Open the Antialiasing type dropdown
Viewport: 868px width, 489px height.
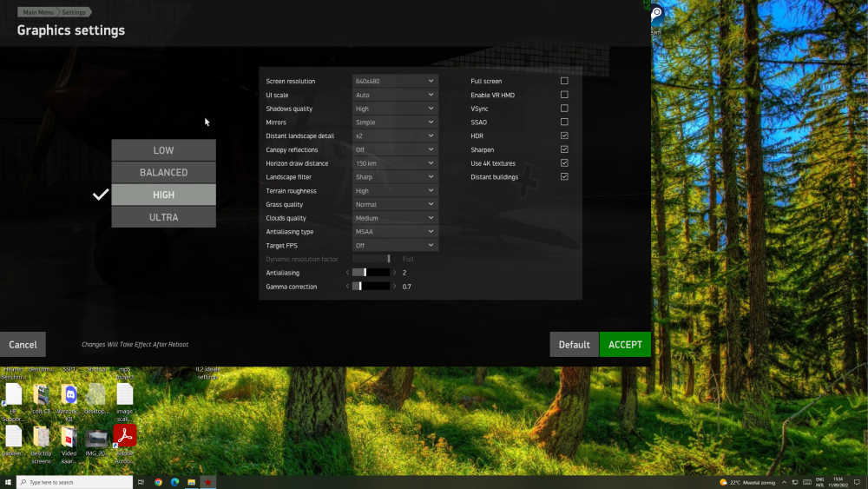click(x=395, y=232)
